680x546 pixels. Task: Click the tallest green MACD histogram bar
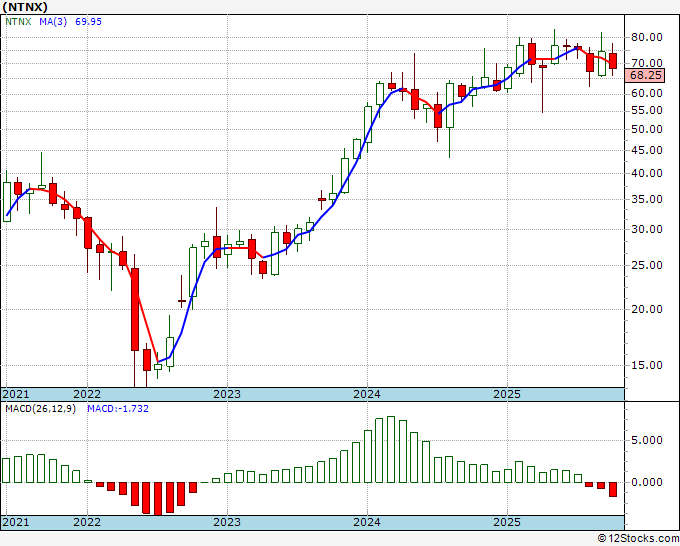[391, 449]
